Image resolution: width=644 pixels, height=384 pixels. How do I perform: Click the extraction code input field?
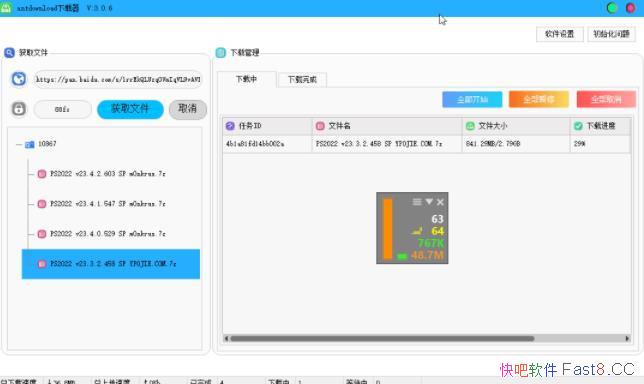coord(62,109)
